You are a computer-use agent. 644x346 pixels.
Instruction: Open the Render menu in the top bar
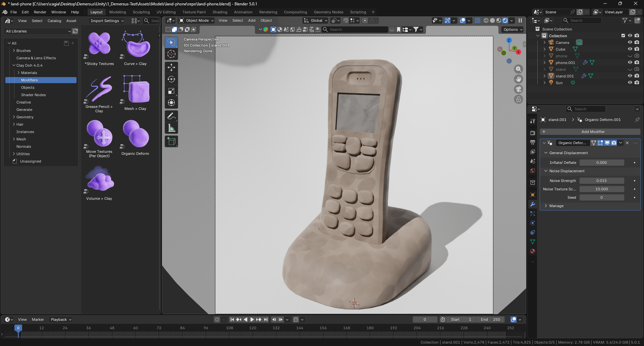[x=40, y=12]
